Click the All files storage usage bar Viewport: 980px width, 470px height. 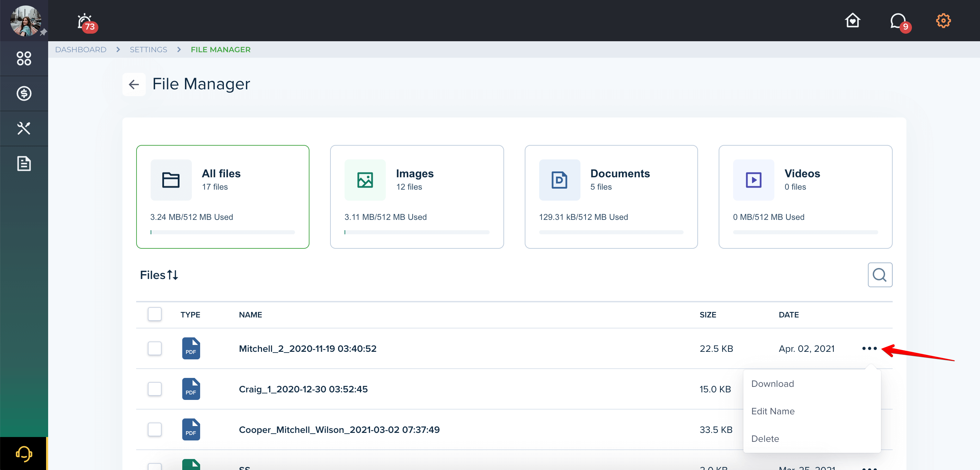(222, 232)
